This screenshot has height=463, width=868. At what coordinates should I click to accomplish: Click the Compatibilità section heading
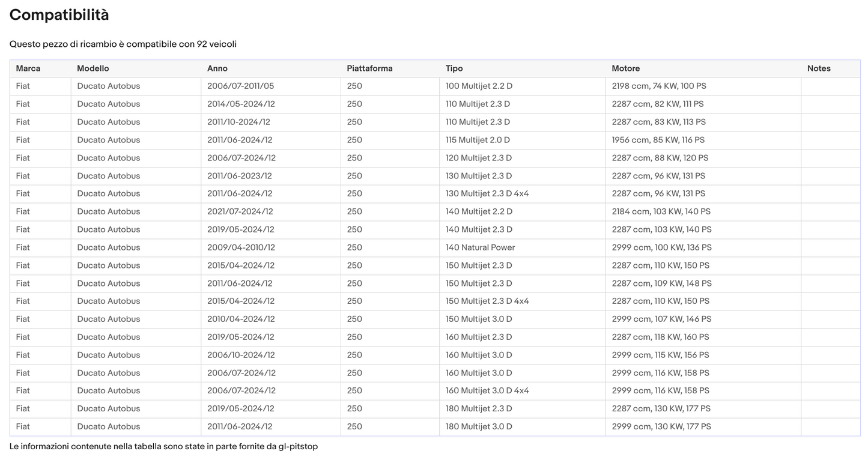tap(59, 15)
